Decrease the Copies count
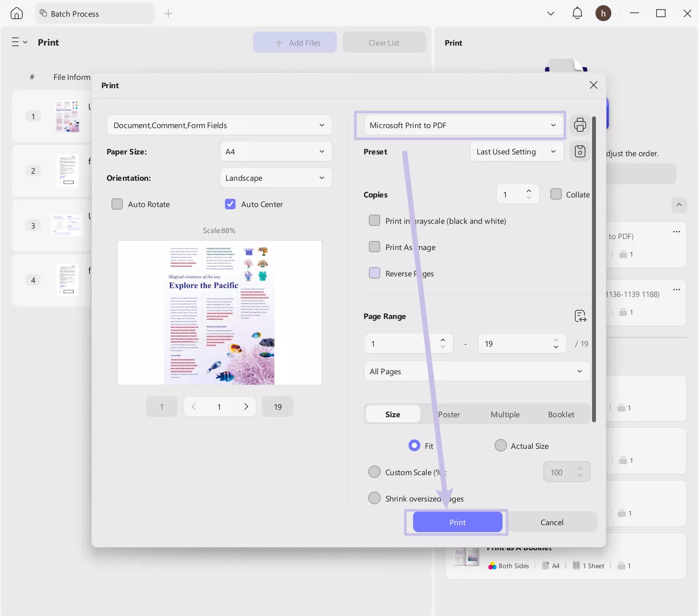Screen dimensions: 699x616 (x=529, y=198)
